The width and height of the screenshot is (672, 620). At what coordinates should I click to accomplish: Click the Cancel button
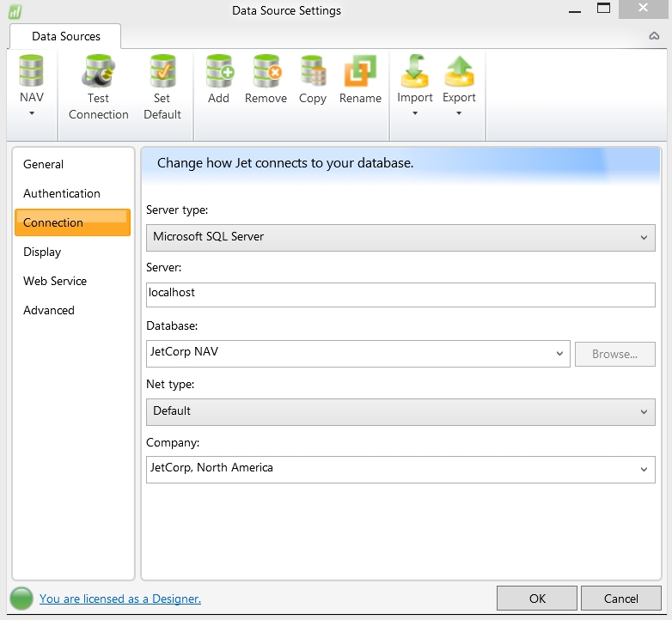621,599
